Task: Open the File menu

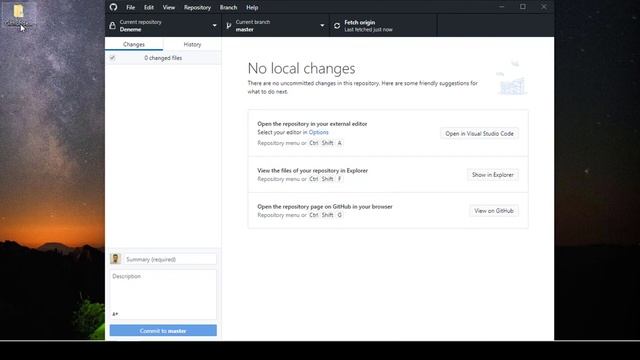Action: tap(131, 7)
